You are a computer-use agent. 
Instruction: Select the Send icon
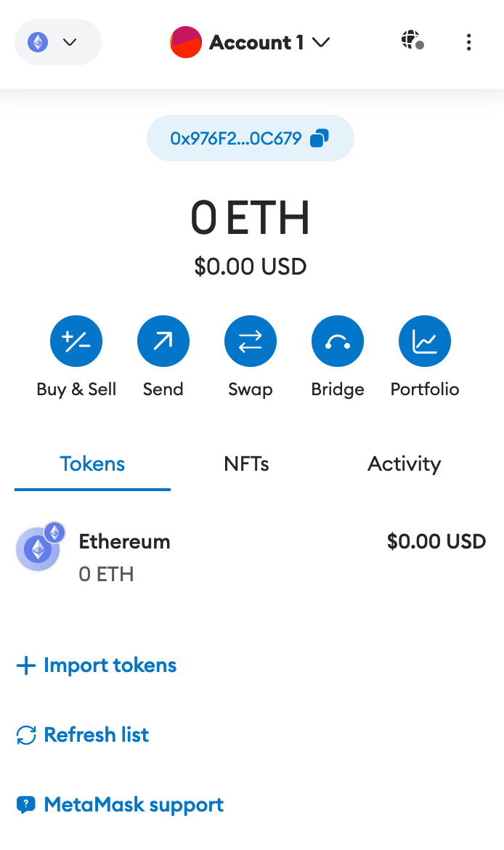click(163, 341)
